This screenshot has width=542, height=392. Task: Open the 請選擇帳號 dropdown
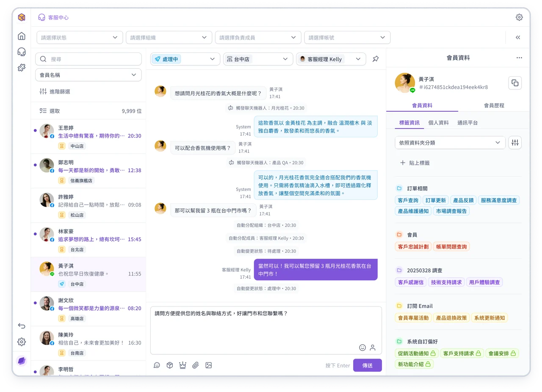347,37
